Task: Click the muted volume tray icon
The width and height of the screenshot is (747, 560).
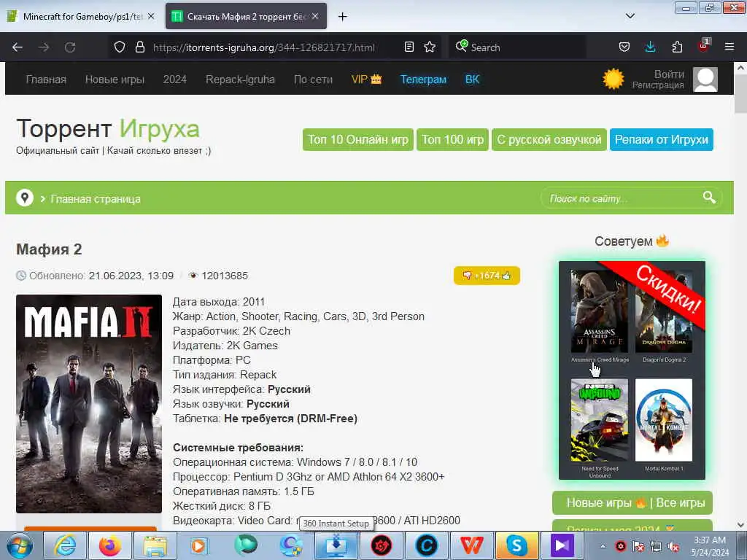Action: tap(673, 546)
